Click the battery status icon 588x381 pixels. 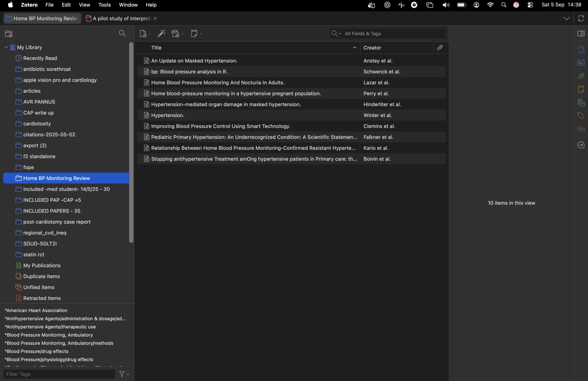(462, 5)
